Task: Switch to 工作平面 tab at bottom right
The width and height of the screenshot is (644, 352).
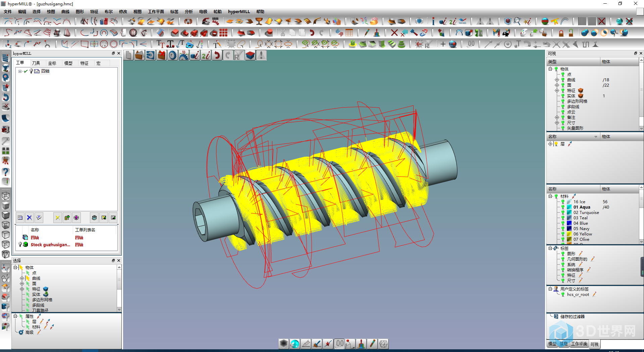Action: tap(579, 344)
